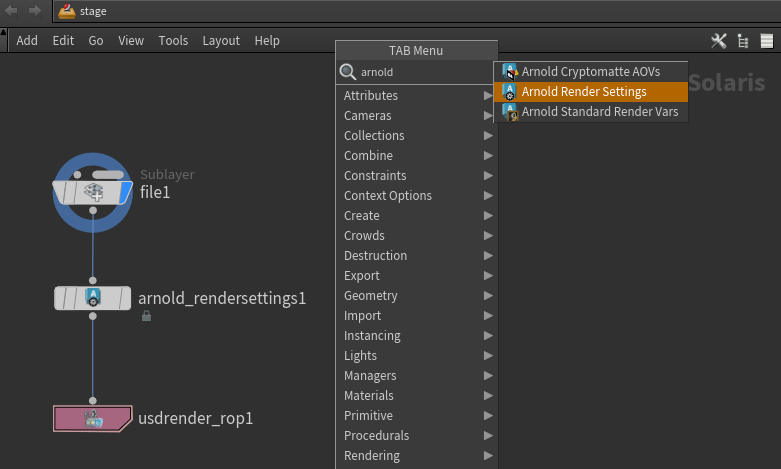Open the Export category
The height and width of the screenshot is (469, 781).
point(416,275)
